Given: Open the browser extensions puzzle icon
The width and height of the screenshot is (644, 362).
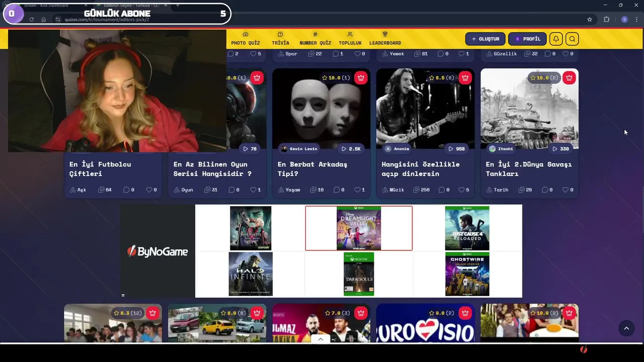Looking at the screenshot, I should click(606, 20).
